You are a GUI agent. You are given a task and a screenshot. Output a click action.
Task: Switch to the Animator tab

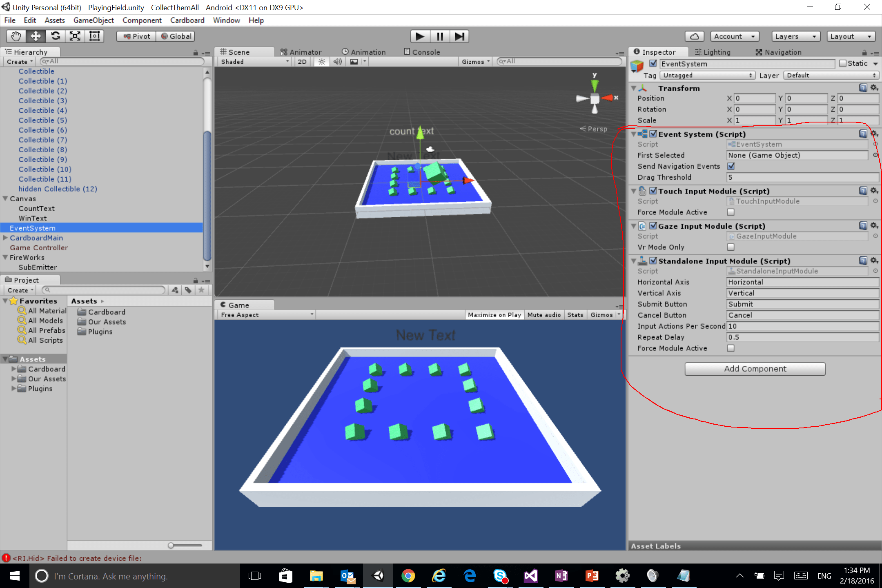pos(301,52)
